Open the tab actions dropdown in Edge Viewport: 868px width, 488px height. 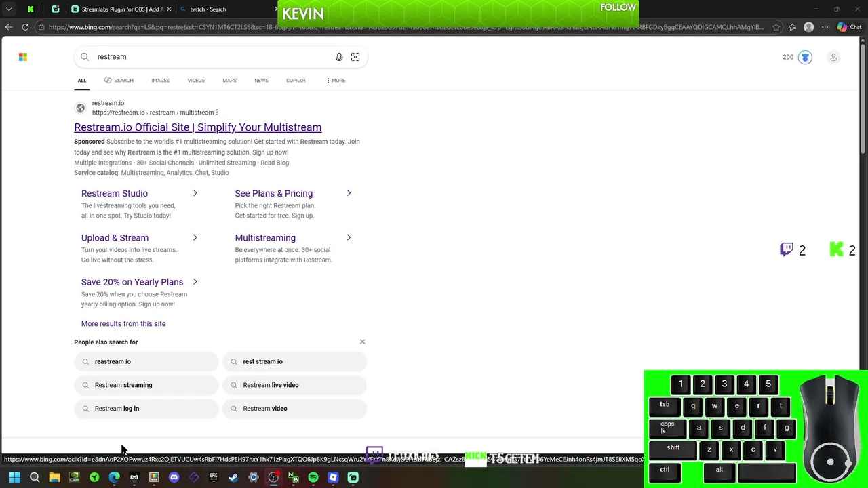pyautogui.click(x=9, y=9)
